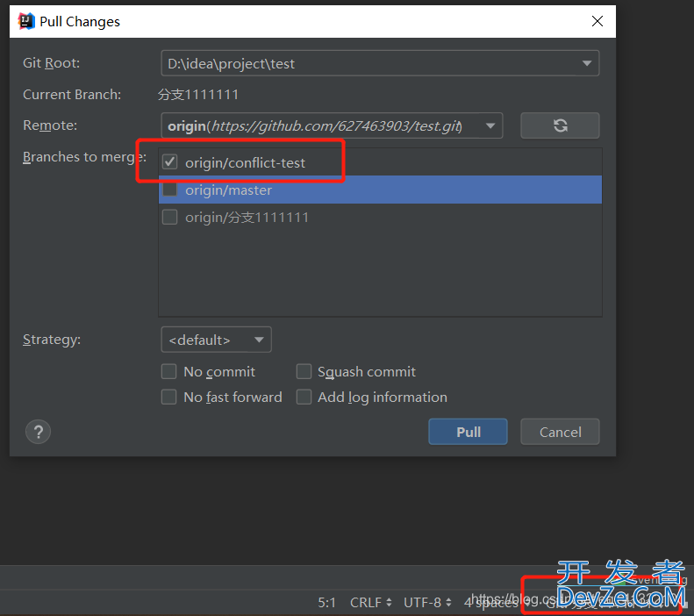Screen dimensions: 694x616
Task: Select the origin/conflict-test row text
Action: pos(245,162)
